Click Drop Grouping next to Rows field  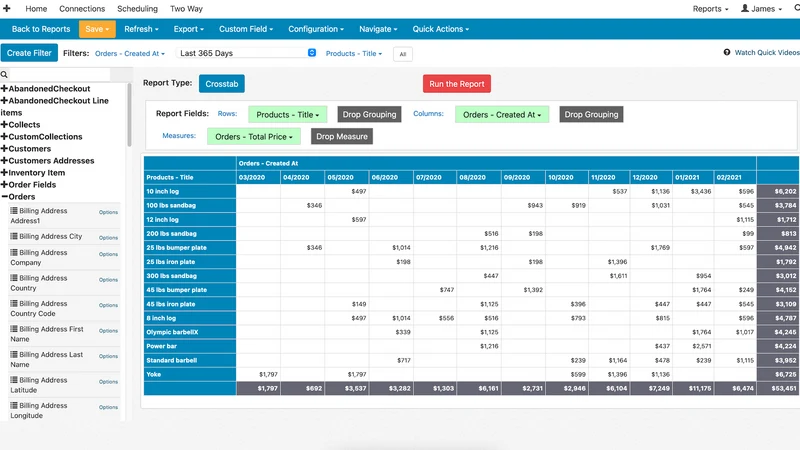pos(369,114)
